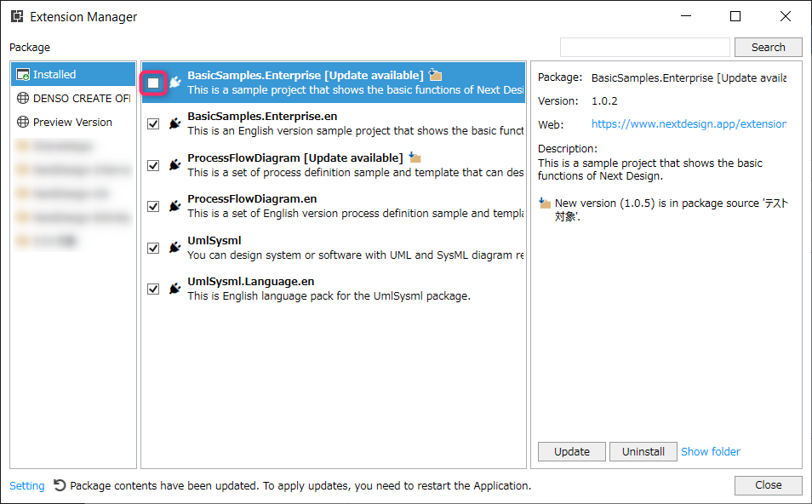
Task: Click the plug icon of ProcessFlowDiagram [Update available]
Action: click(x=175, y=164)
